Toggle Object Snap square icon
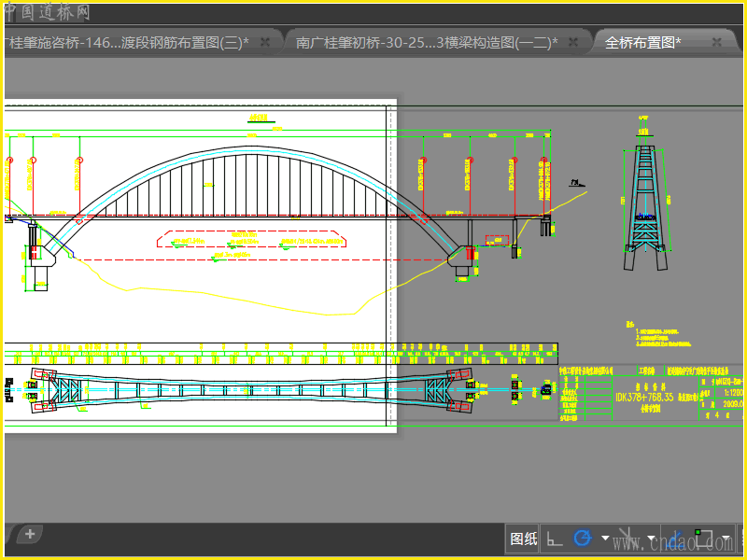747x560 pixels. 704,539
